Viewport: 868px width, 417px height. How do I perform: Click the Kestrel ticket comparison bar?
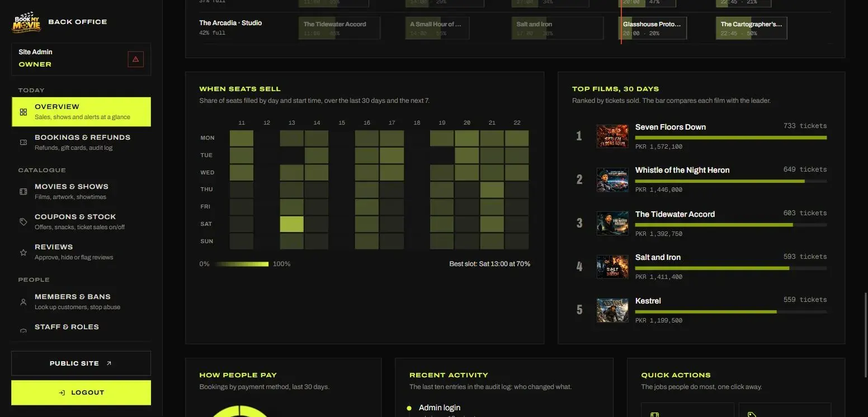click(731, 312)
